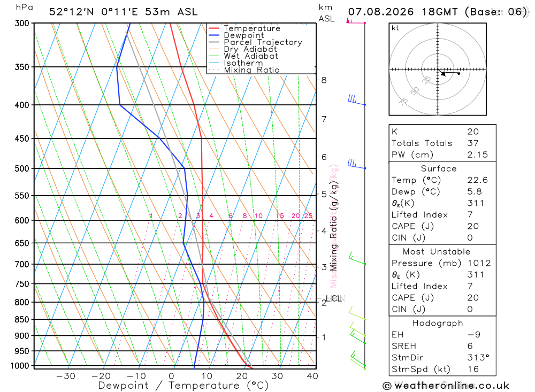Click the '500' pressure level label
This screenshot has height=392, width=535.
pyautogui.click(x=22, y=168)
